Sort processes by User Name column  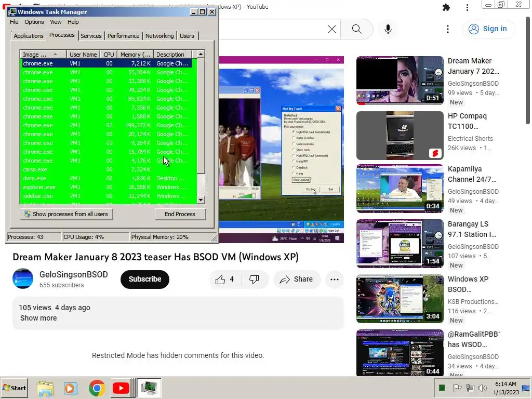tap(83, 55)
